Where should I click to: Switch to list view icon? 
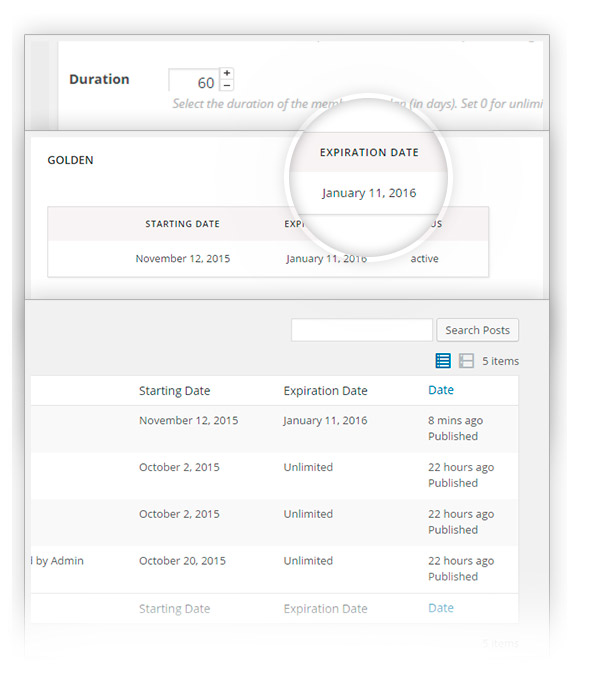(x=443, y=361)
